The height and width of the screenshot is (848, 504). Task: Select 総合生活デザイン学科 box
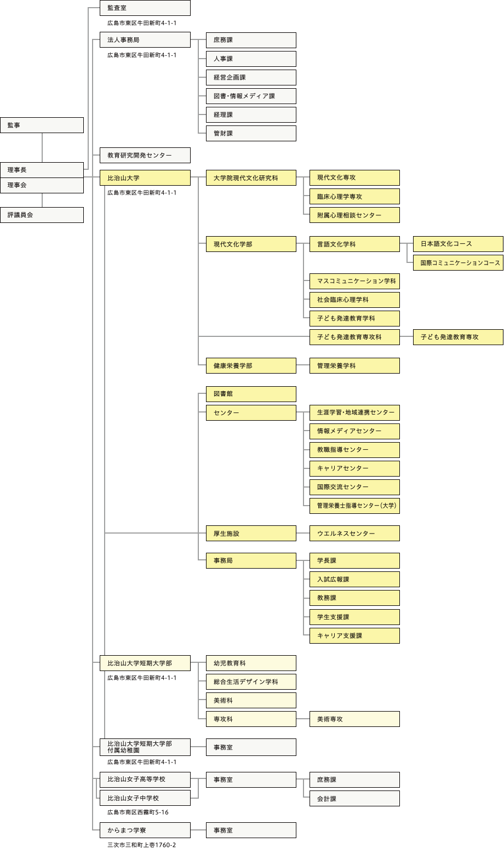pos(251,681)
